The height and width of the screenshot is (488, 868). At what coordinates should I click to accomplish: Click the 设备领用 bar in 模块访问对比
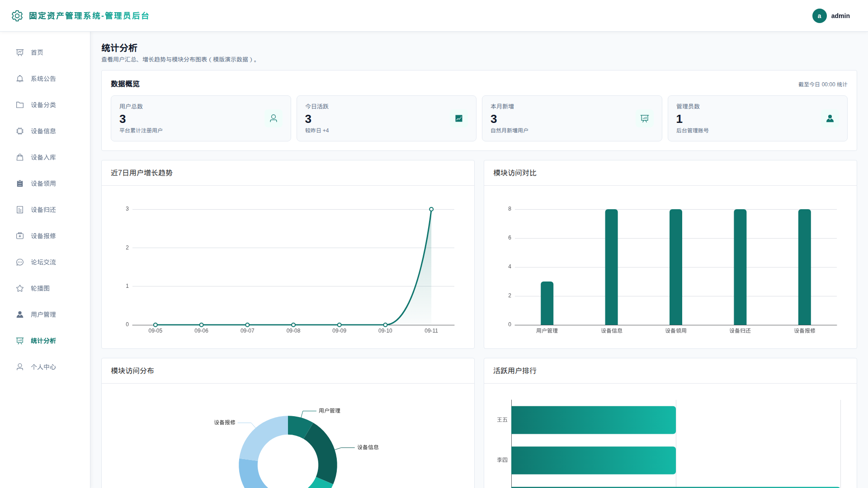click(676, 267)
